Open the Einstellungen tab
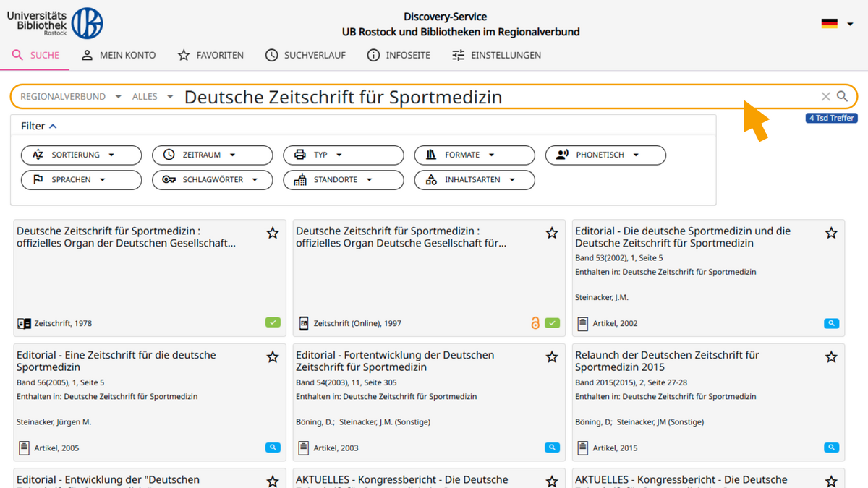Screen dimensions: 868x488 pyautogui.click(x=496, y=55)
